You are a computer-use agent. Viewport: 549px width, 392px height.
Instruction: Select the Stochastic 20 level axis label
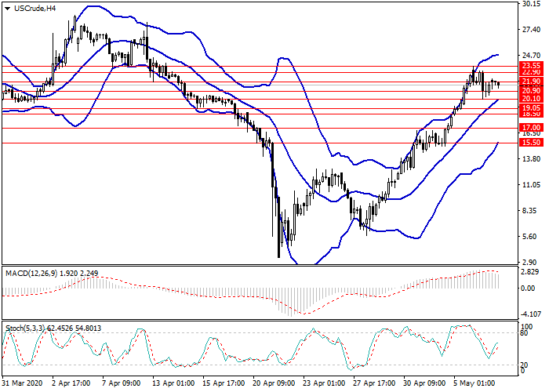point(526,365)
